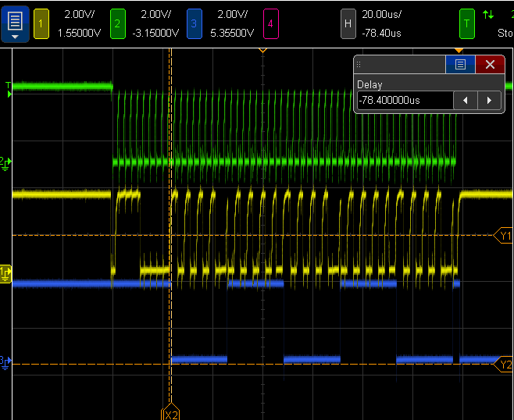The width and height of the screenshot is (514, 420).
Task: Click the channel 3 ground reference marker
Action: 5,361
